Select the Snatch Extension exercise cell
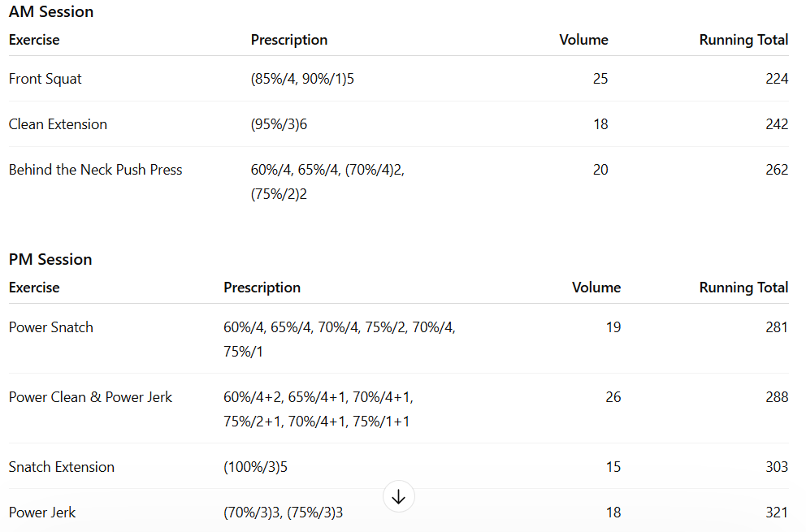This screenshot has width=806, height=532. pos(62,467)
